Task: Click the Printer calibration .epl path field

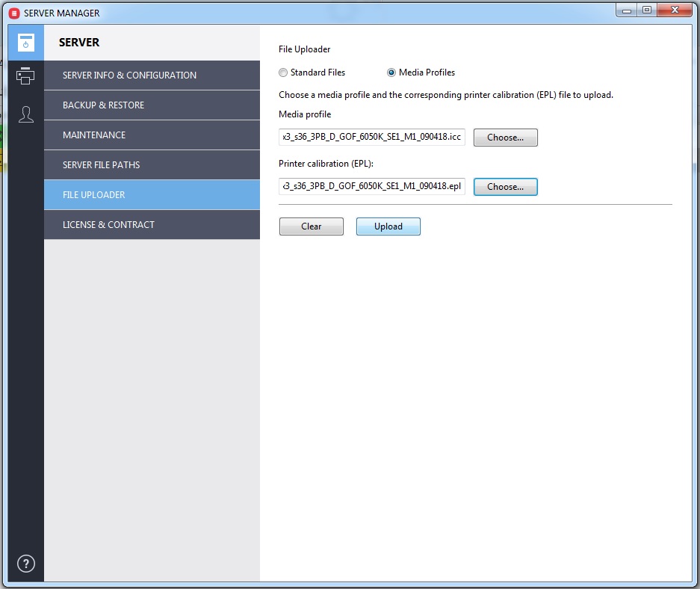Action: tap(372, 186)
